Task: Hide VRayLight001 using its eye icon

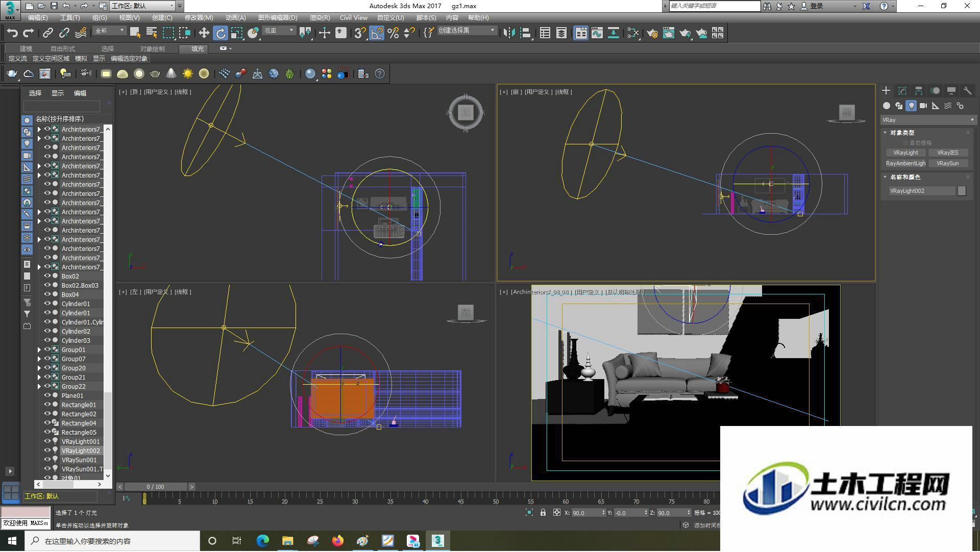Action: click(x=47, y=441)
